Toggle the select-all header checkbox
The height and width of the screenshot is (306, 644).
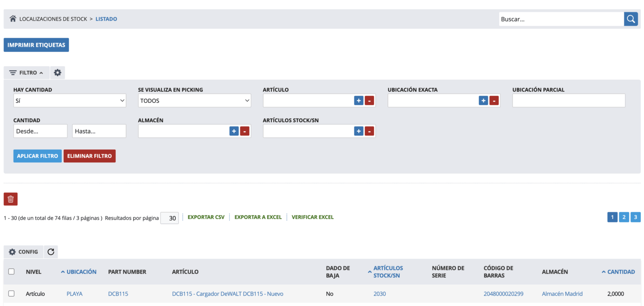pyautogui.click(x=12, y=272)
